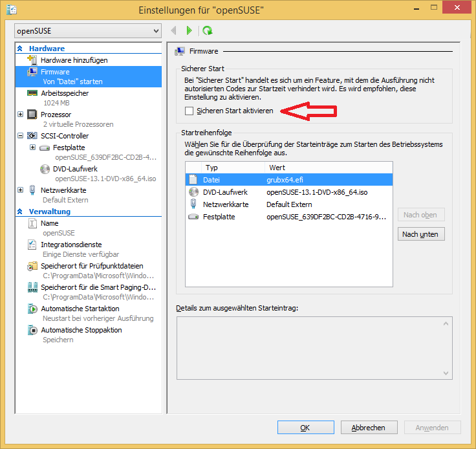Collapse the Hardware section chevron
The height and width of the screenshot is (449, 476).
(x=20, y=49)
